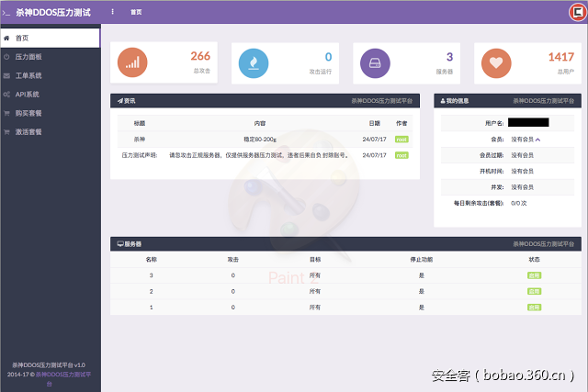Click the orange signal bars total attacks icon
The image size is (588, 392).
pos(133,62)
